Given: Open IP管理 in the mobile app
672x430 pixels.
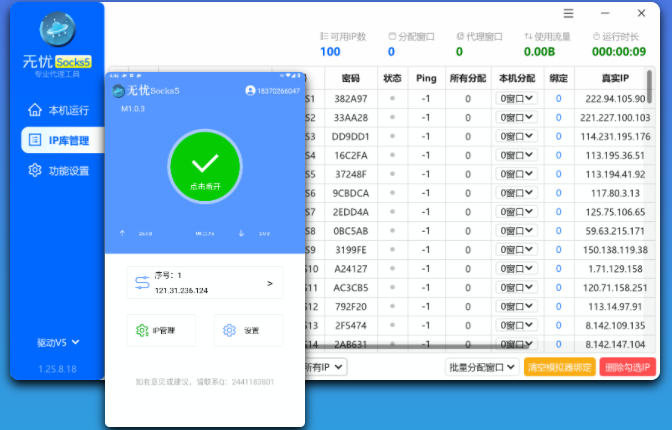Looking at the screenshot, I should (x=161, y=330).
